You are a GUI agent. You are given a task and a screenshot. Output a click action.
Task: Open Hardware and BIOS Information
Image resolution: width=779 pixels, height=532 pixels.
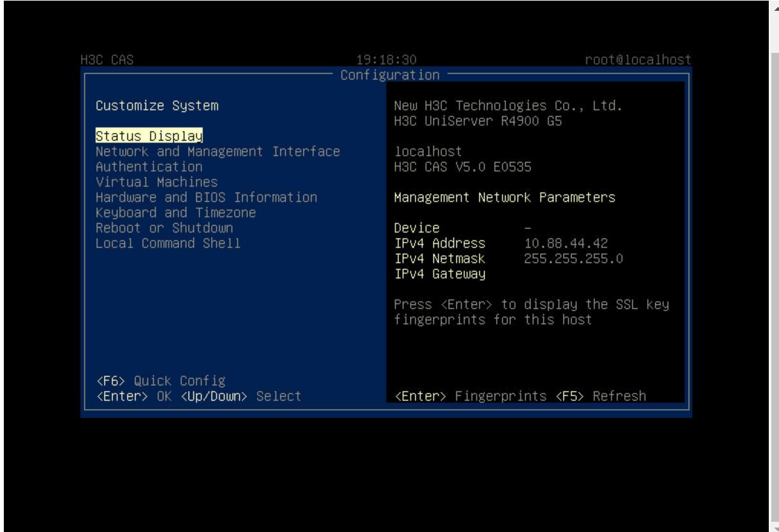tap(206, 198)
